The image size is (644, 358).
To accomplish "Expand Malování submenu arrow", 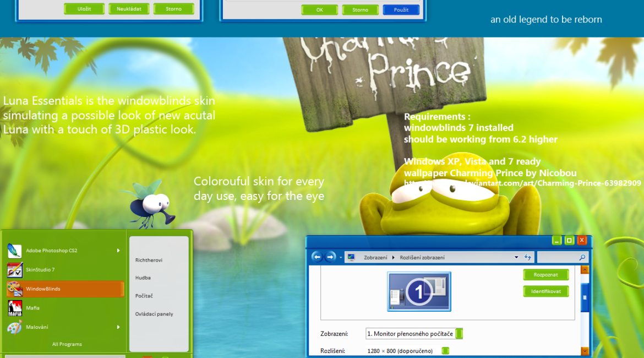I will [118, 327].
